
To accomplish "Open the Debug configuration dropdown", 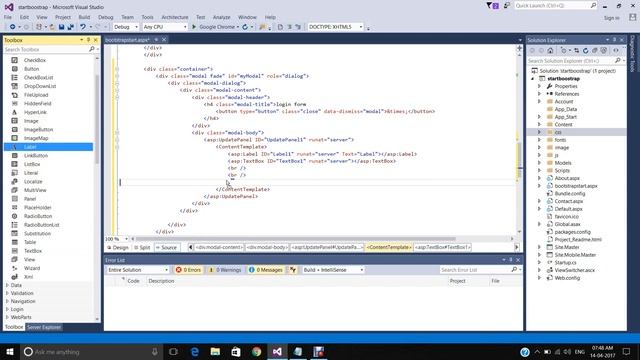I will [126, 27].
